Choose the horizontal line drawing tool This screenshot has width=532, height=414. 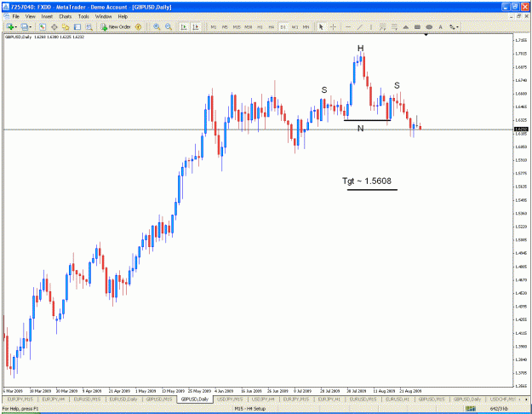[x=348, y=26]
